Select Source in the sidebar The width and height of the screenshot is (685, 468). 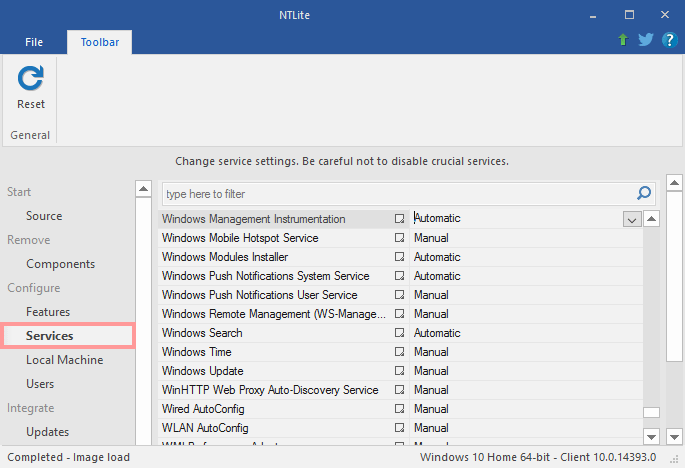click(44, 216)
